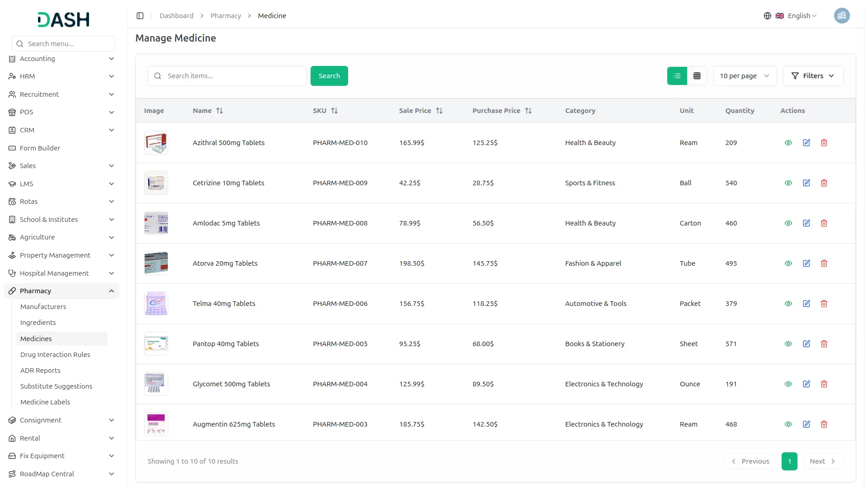Open Atorva 20mg Tablets product thumbnail

[156, 263]
